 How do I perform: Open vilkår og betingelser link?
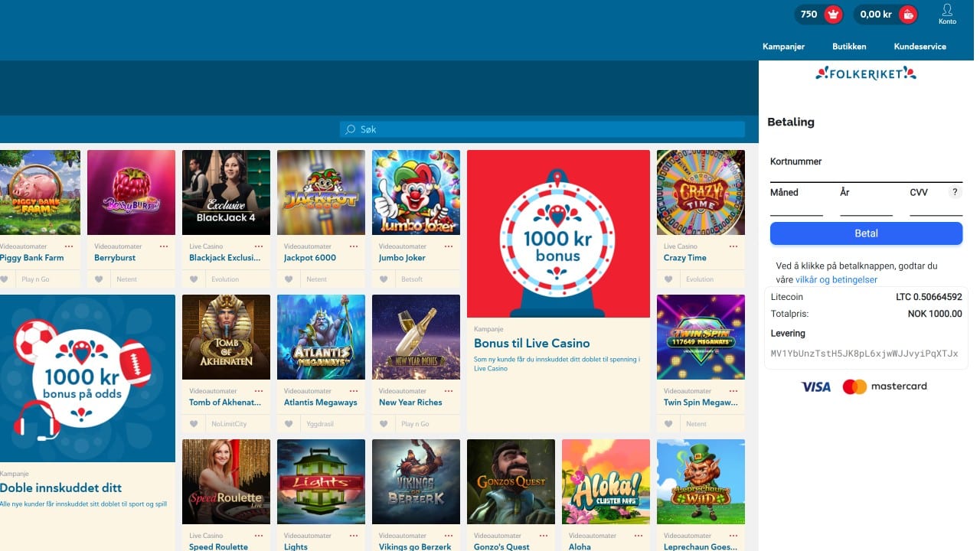point(836,280)
